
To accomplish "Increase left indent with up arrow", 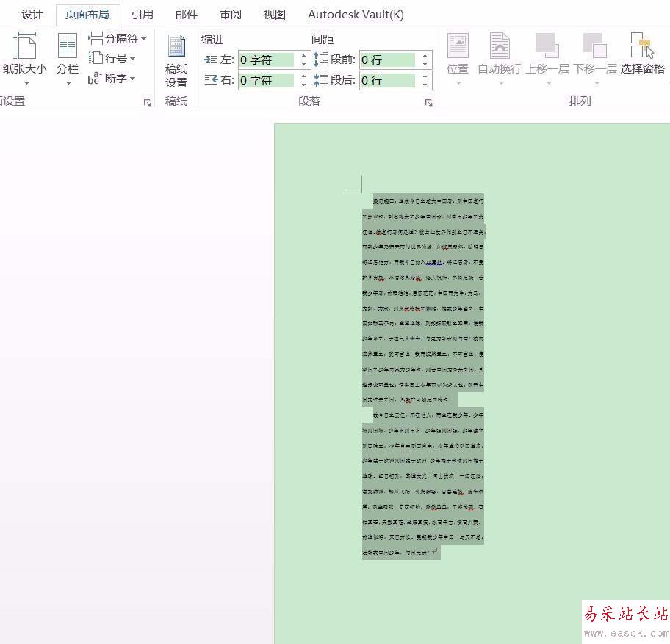I will click(304, 56).
